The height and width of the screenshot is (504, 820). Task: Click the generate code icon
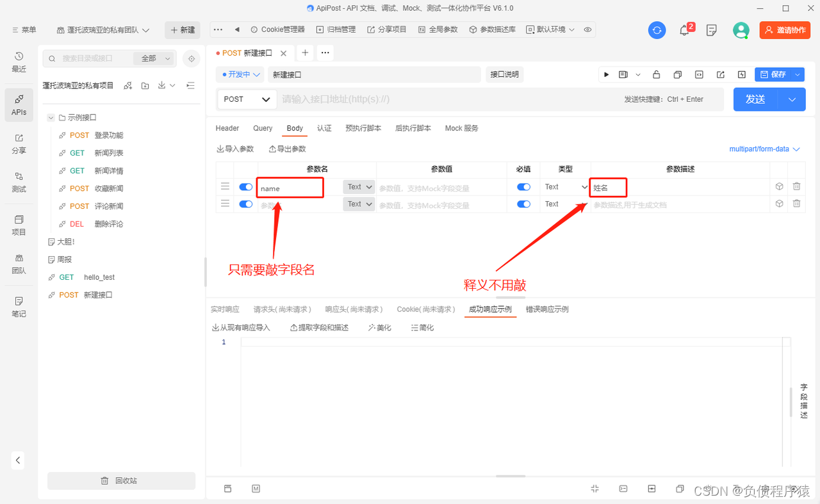(699, 74)
